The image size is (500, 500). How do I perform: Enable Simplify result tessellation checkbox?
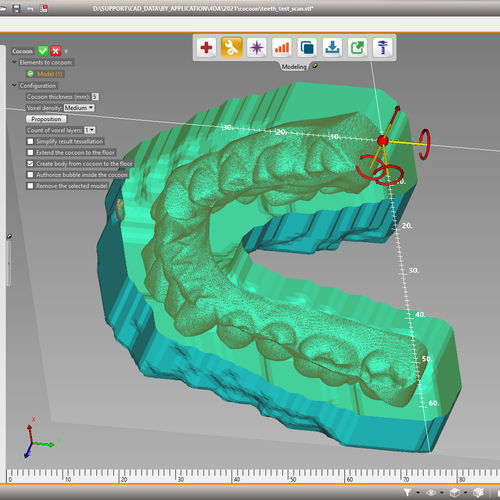(x=30, y=141)
